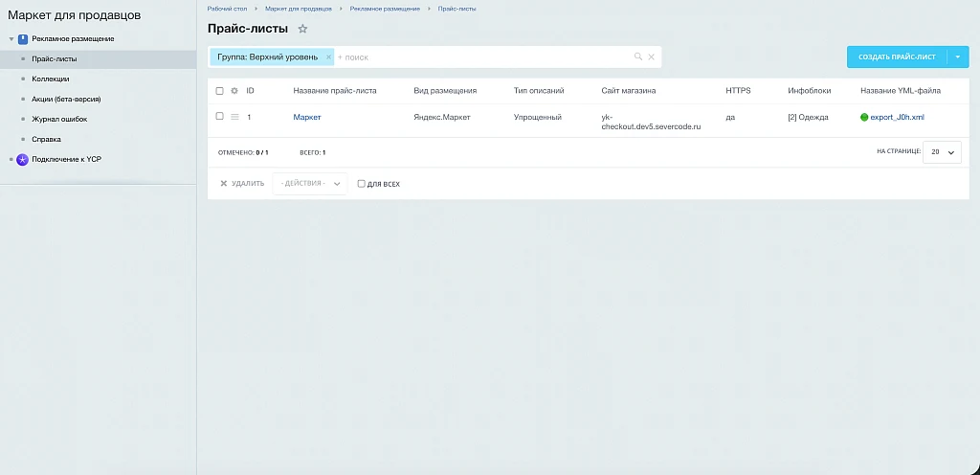The width and height of the screenshot is (980, 475).
Task: Go to Прайс-листы breadcrumb
Action: click(457, 9)
